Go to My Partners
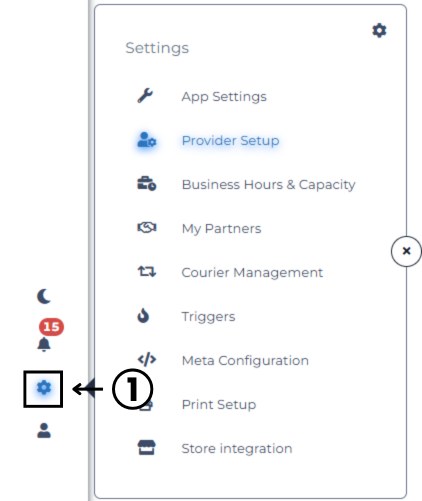This screenshot has height=501, width=422. (x=221, y=229)
